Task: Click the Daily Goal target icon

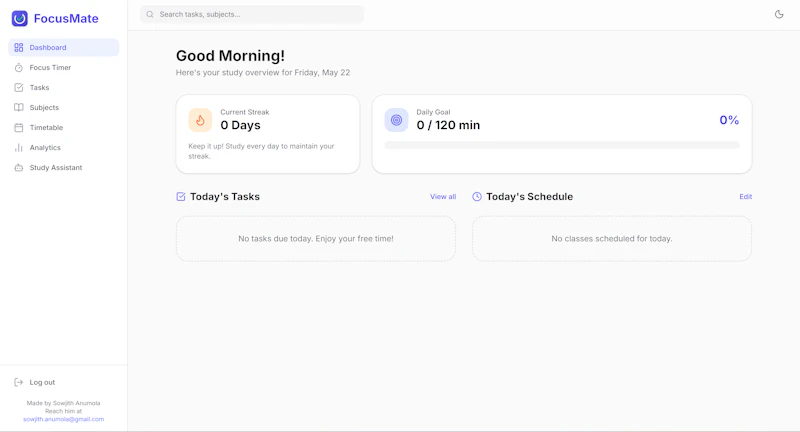Action: click(x=396, y=120)
